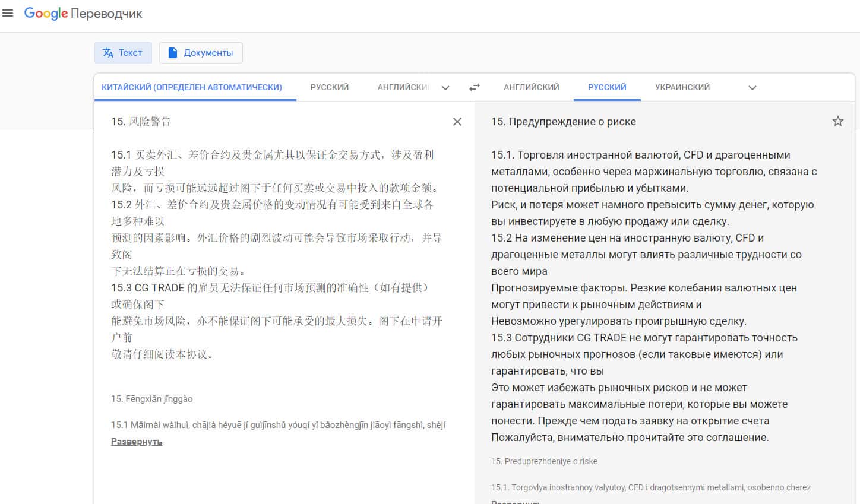Save translation with the star icon
Viewport: 860px width, 504px height.
pos(837,122)
